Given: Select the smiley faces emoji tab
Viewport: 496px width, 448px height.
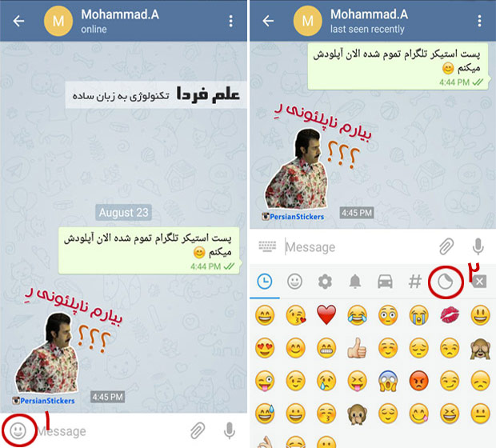Looking at the screenshot, I should (295, 282).
